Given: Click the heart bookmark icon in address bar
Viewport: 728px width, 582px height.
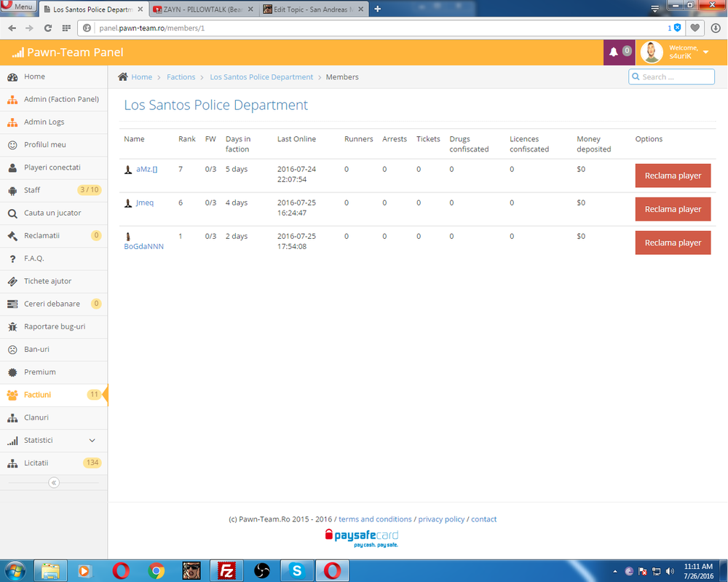Looking at the screenshot, I should 695,28.
